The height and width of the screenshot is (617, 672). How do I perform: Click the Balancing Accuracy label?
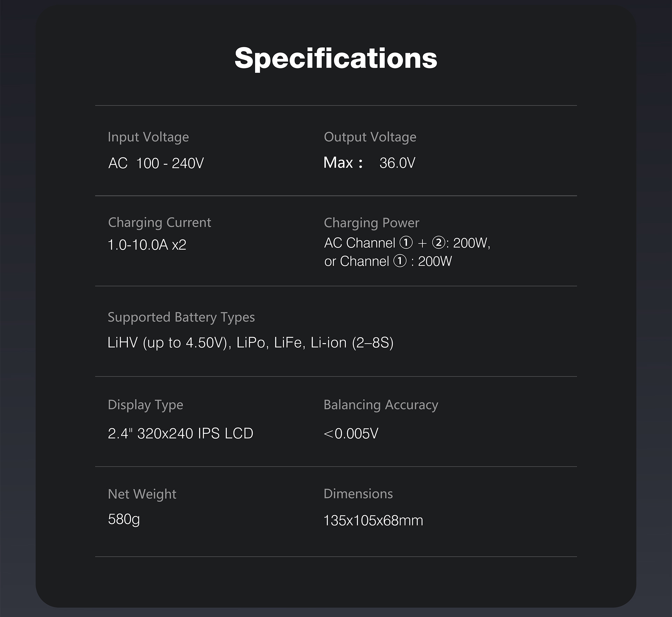(381, 405)
